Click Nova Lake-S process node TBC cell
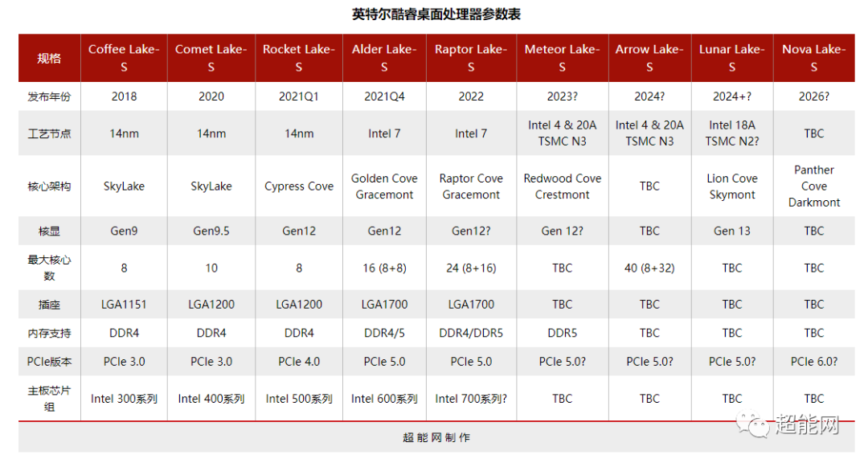 813,133
